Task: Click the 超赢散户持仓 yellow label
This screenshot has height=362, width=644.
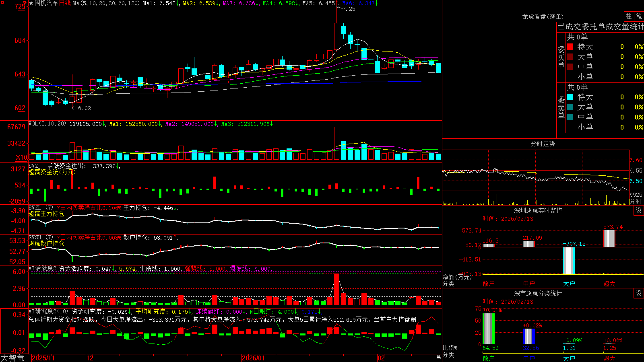Action: tap(46, 243)
